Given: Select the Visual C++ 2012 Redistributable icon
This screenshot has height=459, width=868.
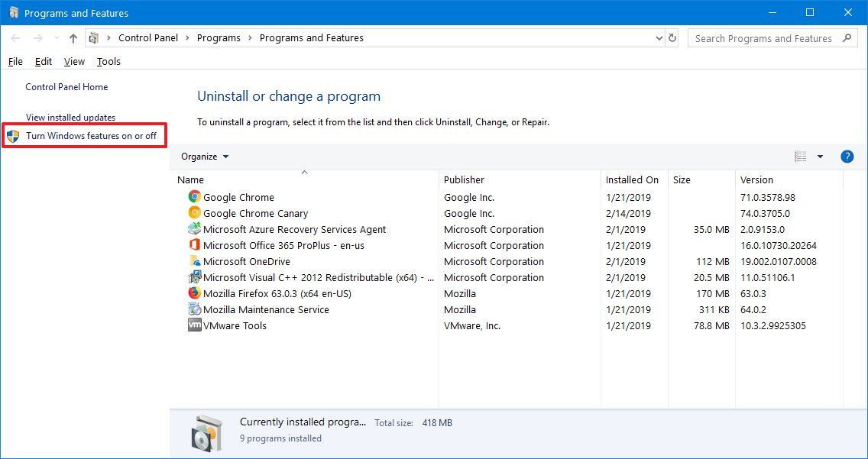Looking at the screenshot, I should click(x=193, y=277).
